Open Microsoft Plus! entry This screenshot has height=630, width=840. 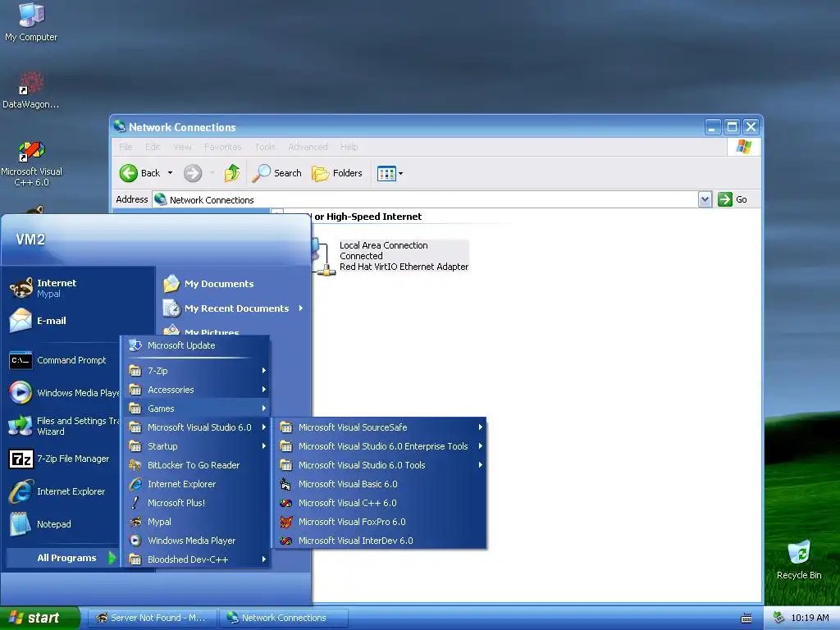click(195, 503)
